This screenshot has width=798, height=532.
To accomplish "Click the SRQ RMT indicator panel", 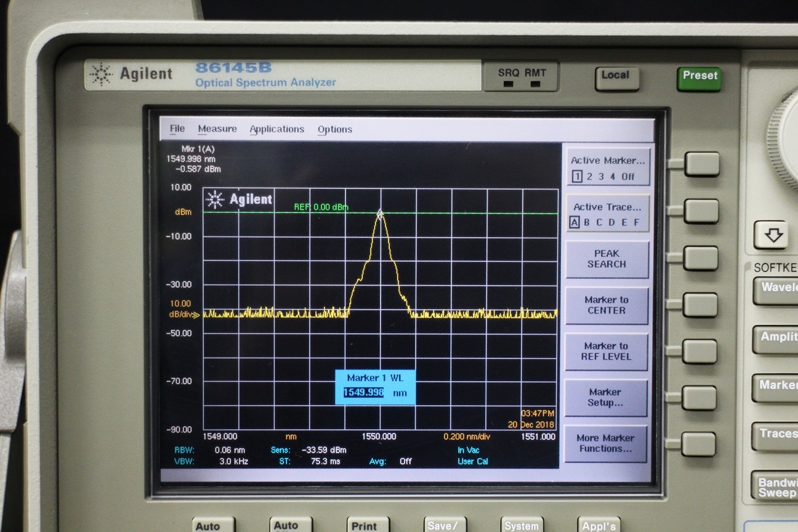I will click(x=521, y=76).
